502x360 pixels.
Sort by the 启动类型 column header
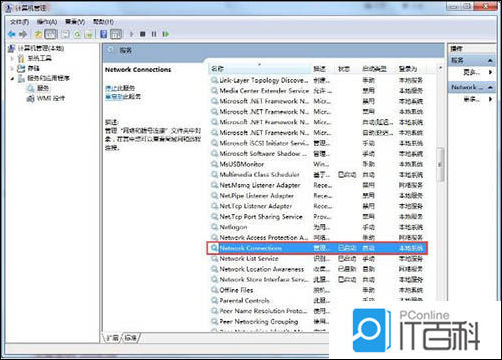point(378,69)
